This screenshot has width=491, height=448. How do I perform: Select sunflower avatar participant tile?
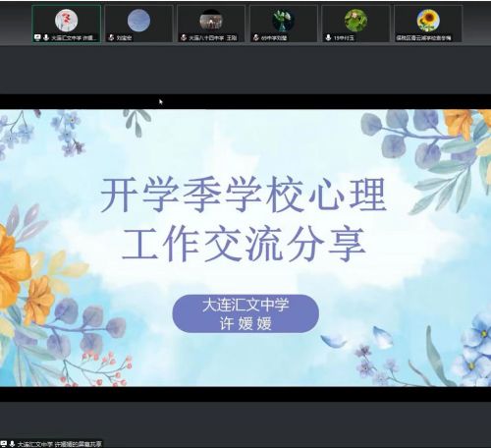coord(428,20)
